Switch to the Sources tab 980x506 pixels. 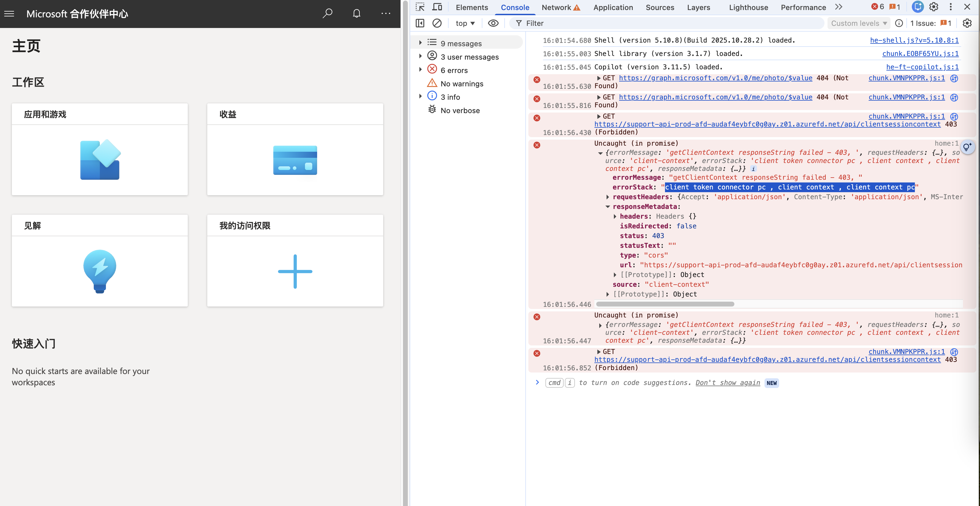660,8
